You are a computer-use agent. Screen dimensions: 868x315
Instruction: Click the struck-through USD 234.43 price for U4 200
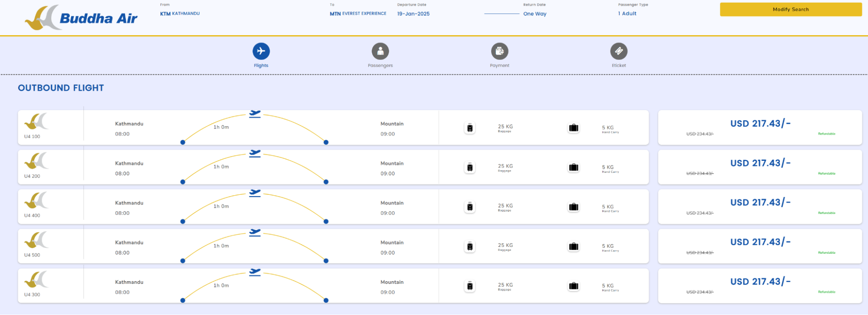700,174
